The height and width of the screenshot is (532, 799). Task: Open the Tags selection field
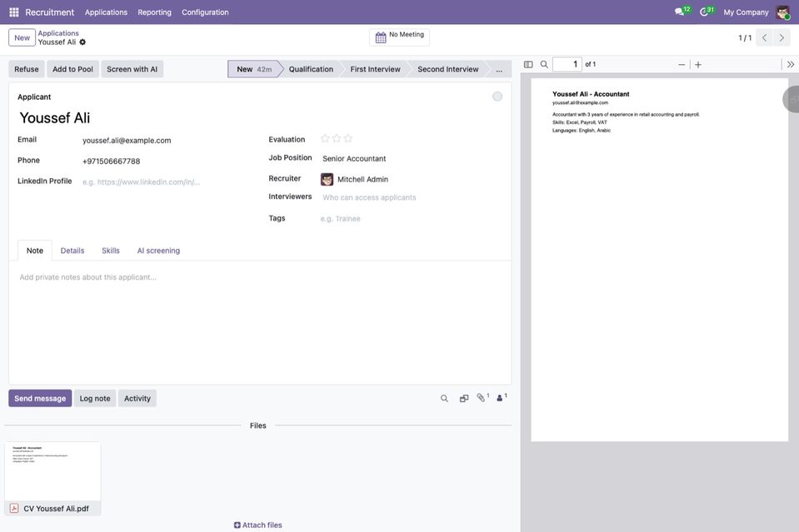pyautogui.click(x=412, y=219)
